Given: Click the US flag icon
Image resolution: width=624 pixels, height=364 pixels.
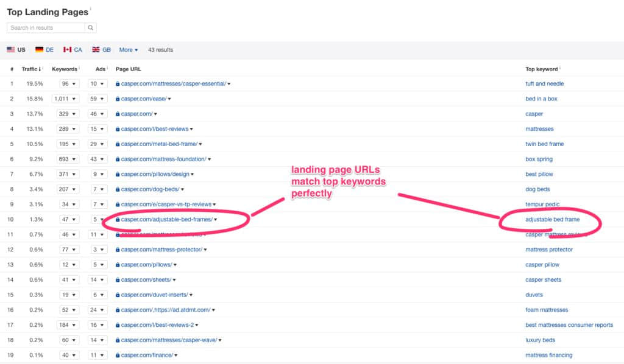Looking at the screenshot, I should tap(11, 50).
